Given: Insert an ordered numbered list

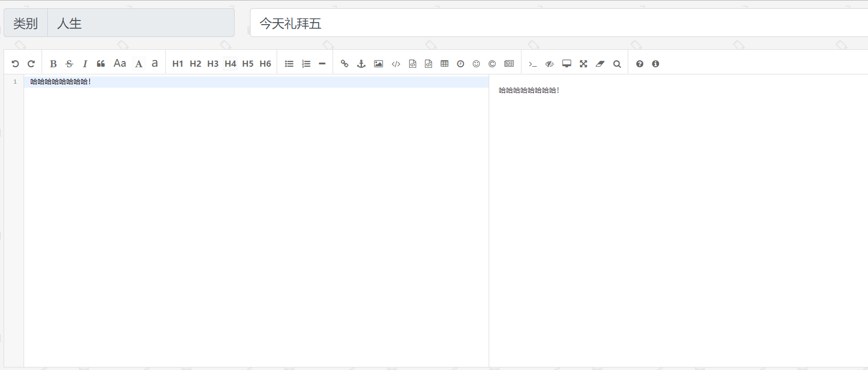Looking at the screenshot, I should [x=306, y=64].
